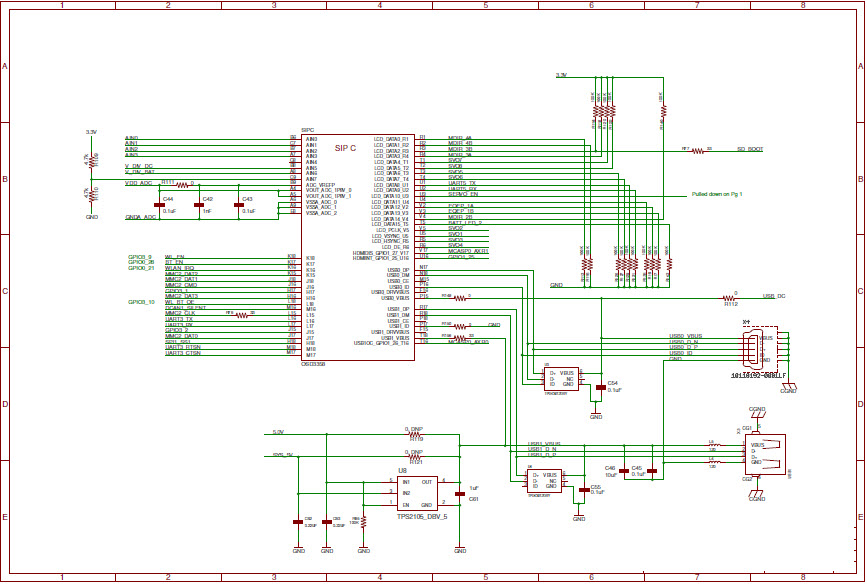Click the USB0_VBUS net label
Screen dimensions: 867x585
686,336
